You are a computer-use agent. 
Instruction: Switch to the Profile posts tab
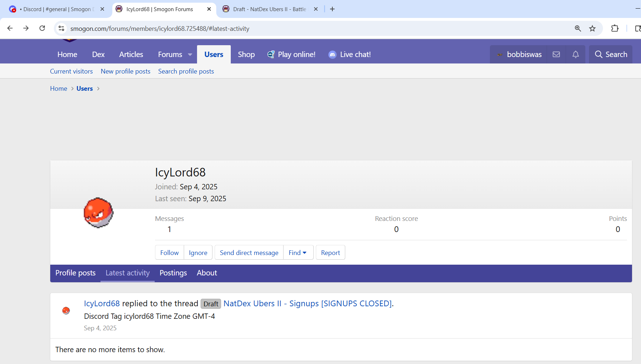(x=75, y=273)
